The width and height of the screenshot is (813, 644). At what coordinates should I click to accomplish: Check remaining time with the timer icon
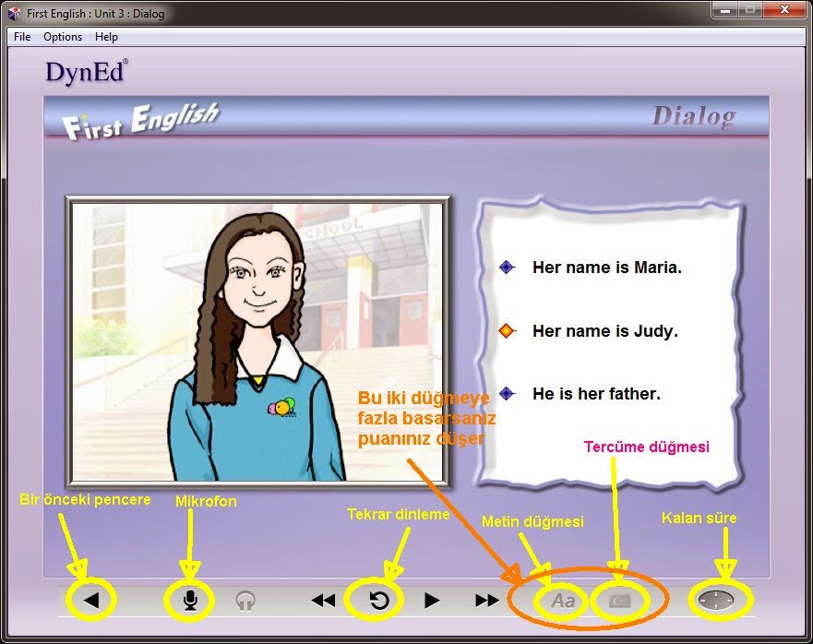pyautogui.click(x=716, y=601)
